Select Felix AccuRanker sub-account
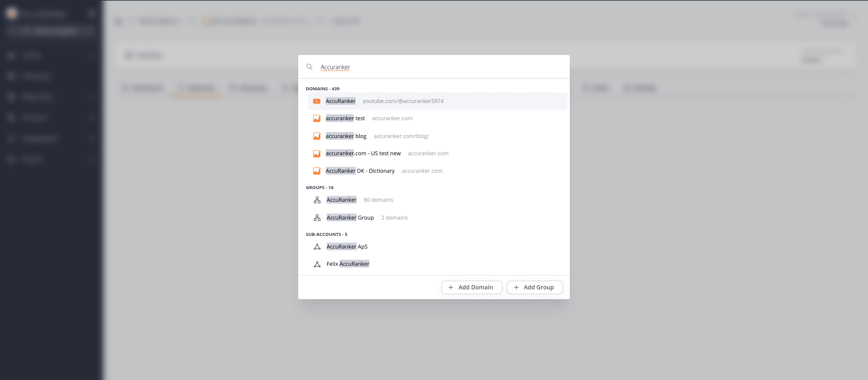The image size is (868, 380). click(437, 264)
